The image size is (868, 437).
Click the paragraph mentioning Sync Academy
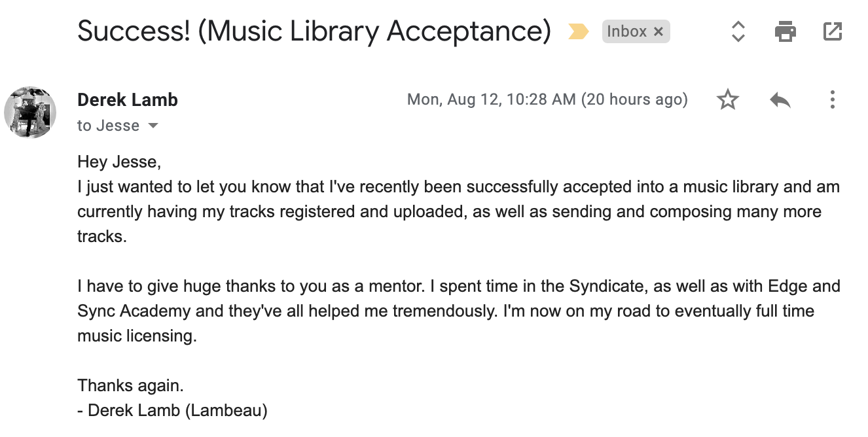point(458,311)
